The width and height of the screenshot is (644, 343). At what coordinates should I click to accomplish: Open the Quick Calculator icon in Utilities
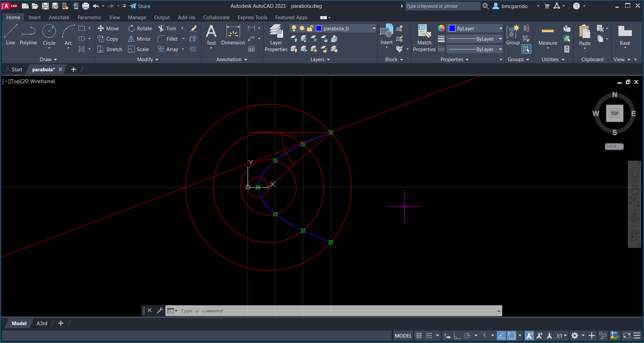pyautogui.click(x=567, y=49)
